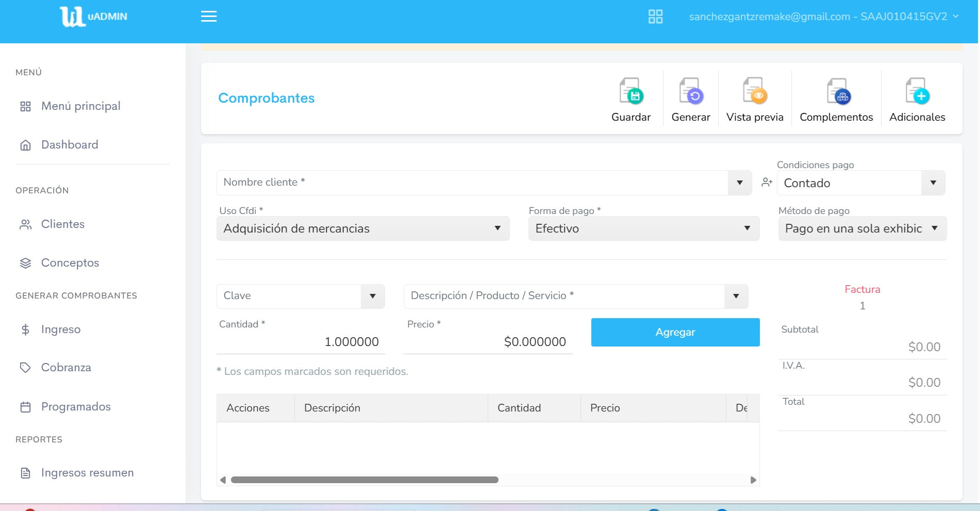This screenshot has width=980, height=511.
Task: Open the Complementos icon
Action: (x=839, y=91)
